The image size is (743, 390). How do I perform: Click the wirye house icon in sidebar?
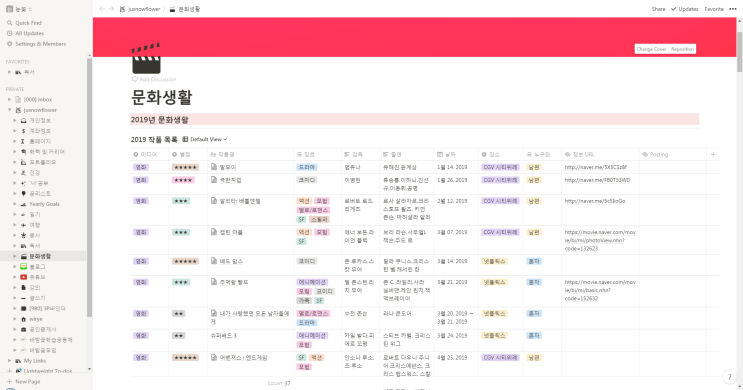[23, 319]
